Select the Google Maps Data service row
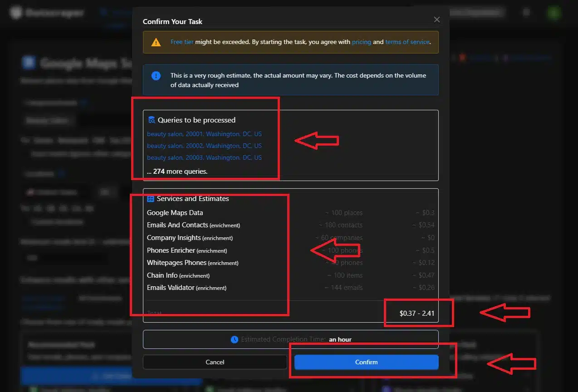The width and height of the screenshot is (578, 392). click(175, 213)
